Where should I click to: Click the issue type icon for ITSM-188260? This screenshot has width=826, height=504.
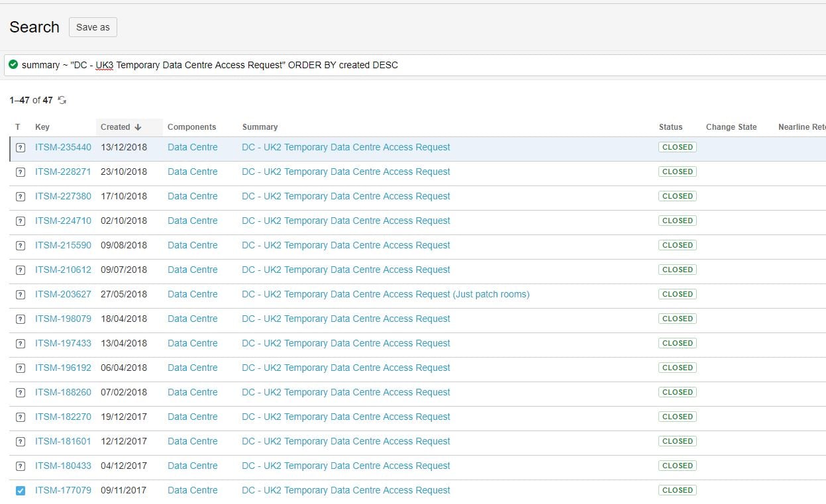(x=21, y=393)
